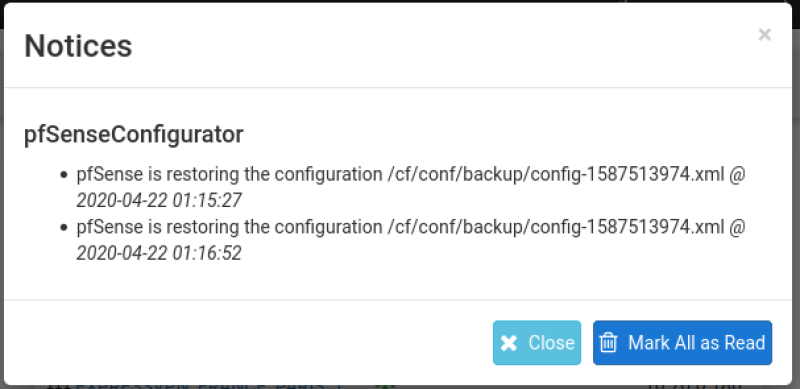The width and height of the screenshot is (800, 389).
Task: Click the Mark All as Read button
Action: [682, 343]
